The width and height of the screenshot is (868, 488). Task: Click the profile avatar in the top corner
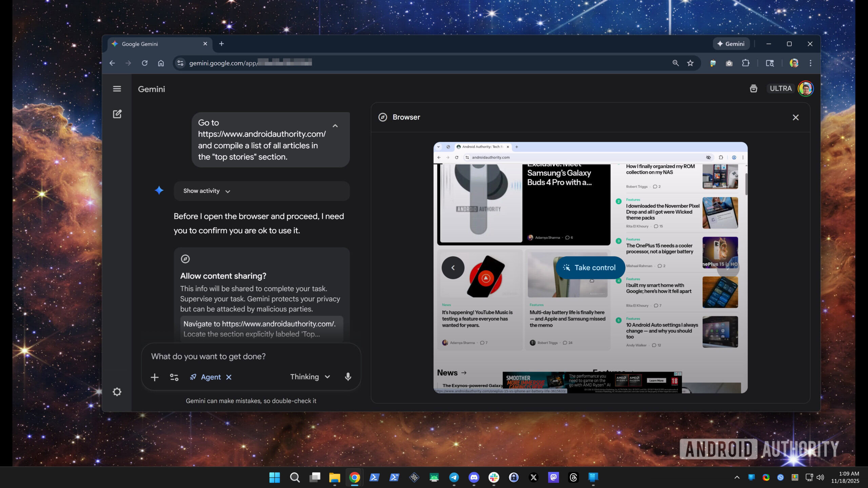tap(806, 89)
